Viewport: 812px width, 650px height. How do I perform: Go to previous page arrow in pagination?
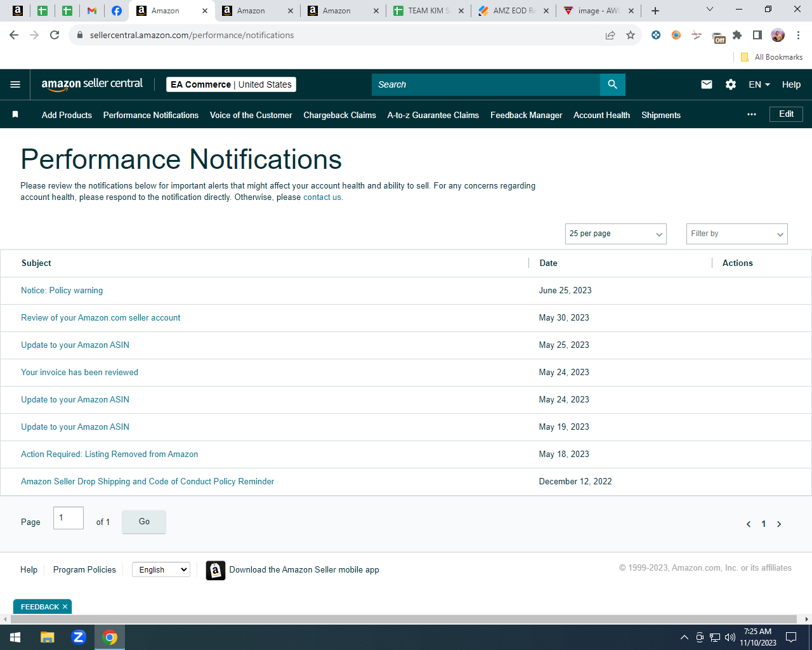point(749,524)
